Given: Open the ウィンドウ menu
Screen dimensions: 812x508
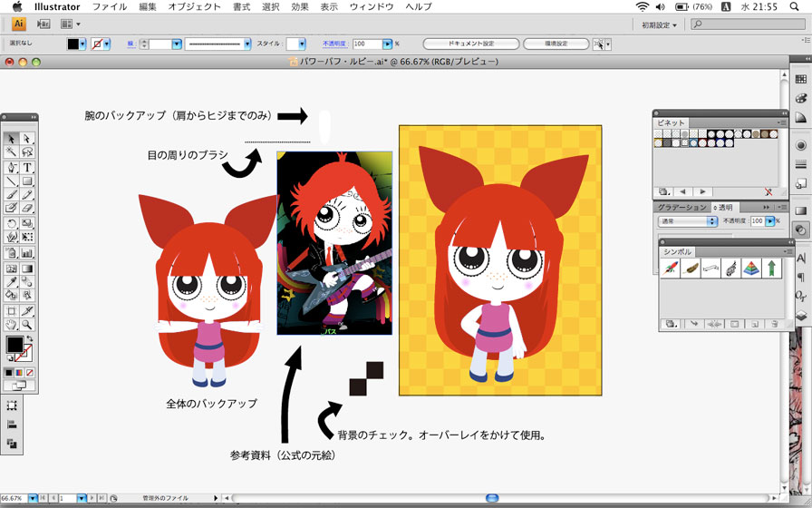Looking at the screenshot, I should pos(372,6).
